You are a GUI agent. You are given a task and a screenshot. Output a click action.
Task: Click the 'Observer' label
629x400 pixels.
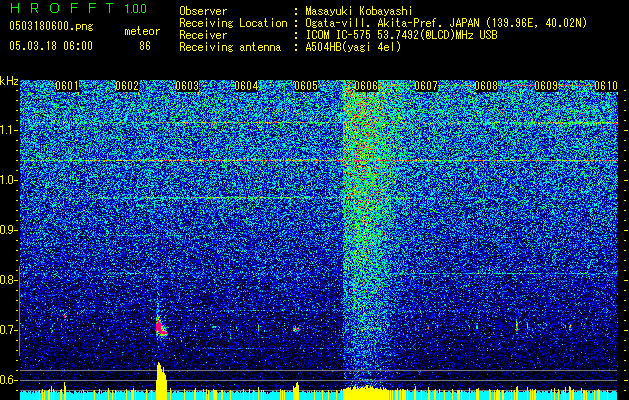point(203,11)
